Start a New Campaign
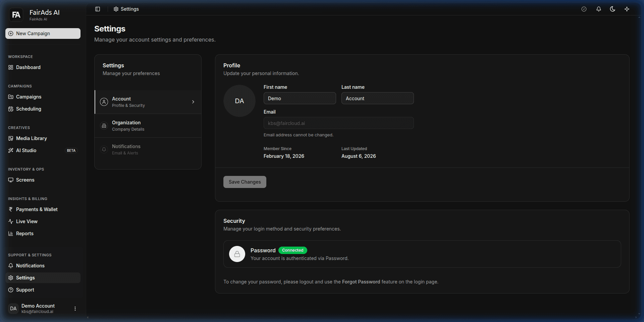 click(x=43, y=34)
